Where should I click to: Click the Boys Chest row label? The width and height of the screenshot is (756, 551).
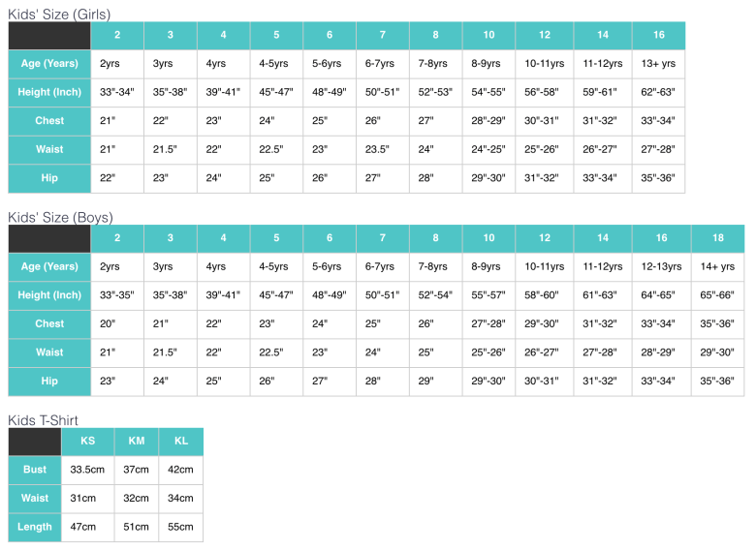49,324
